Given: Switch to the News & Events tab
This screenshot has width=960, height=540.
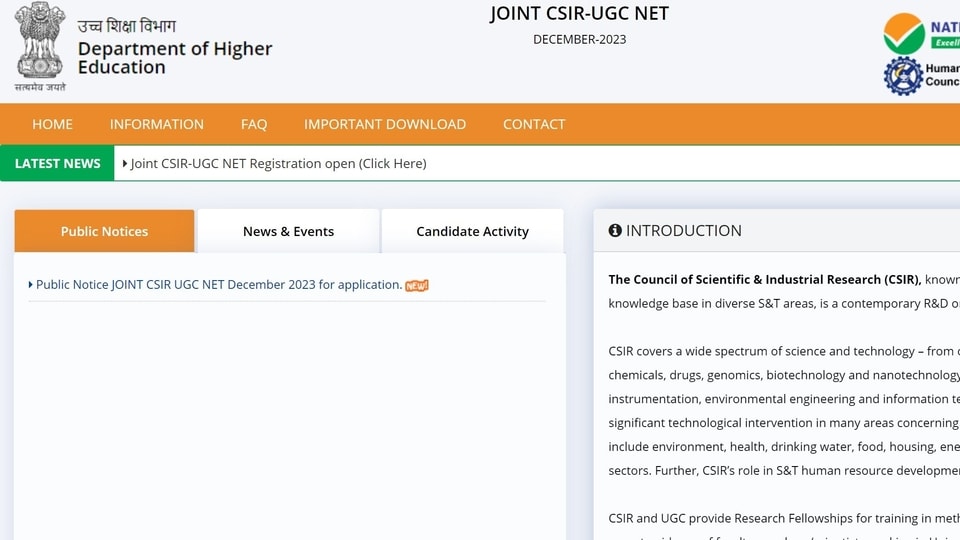Looking at the screenshot, I should (x=288, y=231).
